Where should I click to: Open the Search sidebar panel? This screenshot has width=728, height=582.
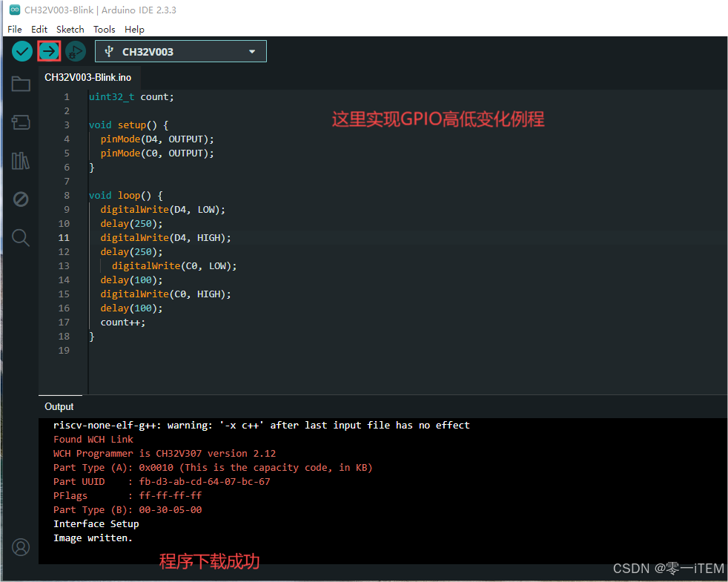[x=21, y=238]
